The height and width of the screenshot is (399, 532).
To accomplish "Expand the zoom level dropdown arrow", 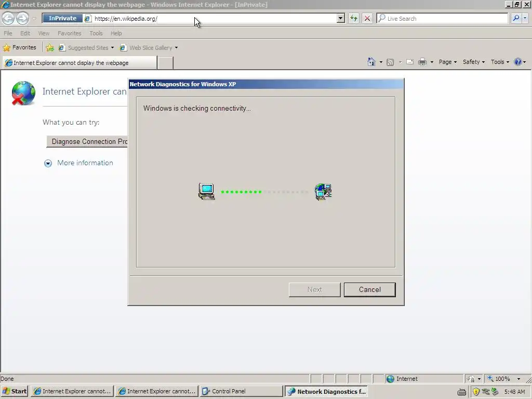I will pyautogui.click(x=518, y=379).
